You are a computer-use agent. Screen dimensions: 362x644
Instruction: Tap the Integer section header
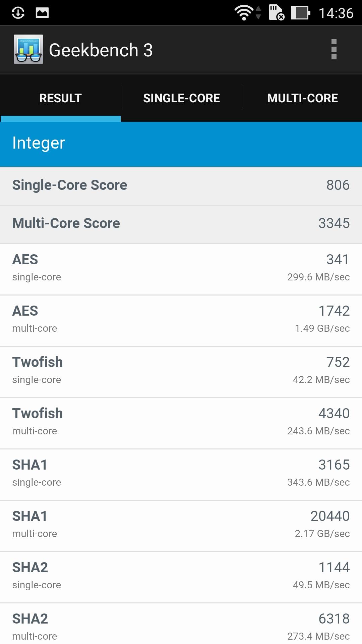coord(181,144)
